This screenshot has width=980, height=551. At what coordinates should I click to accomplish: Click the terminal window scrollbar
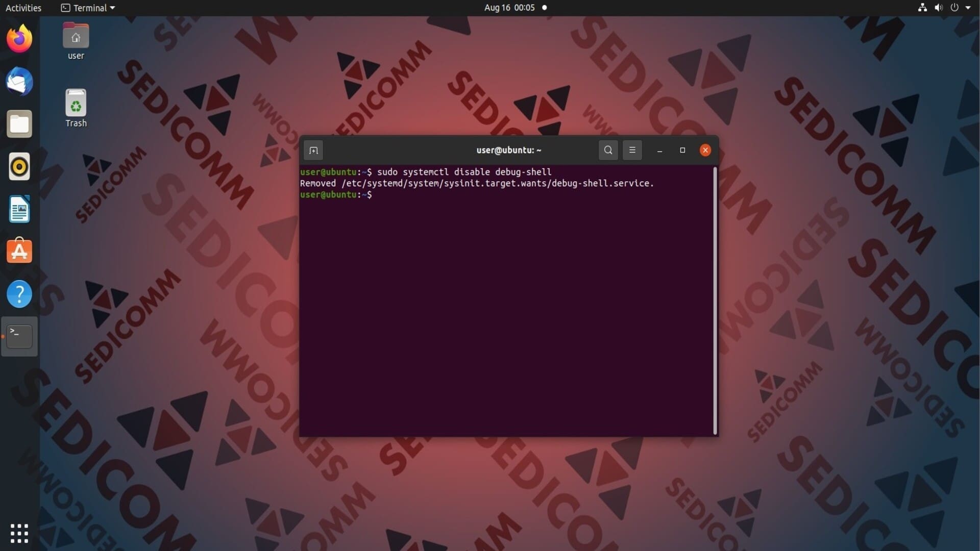tap(715, 301)
